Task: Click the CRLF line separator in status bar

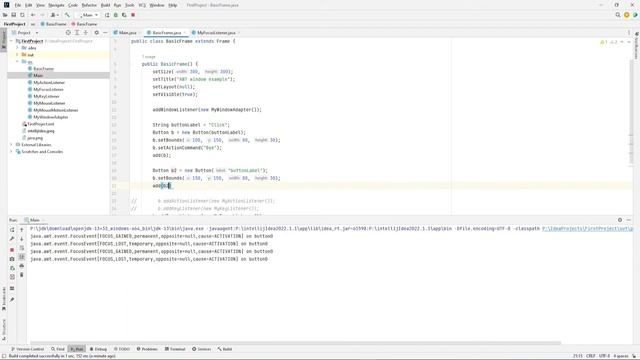Action: click(591, 356)
